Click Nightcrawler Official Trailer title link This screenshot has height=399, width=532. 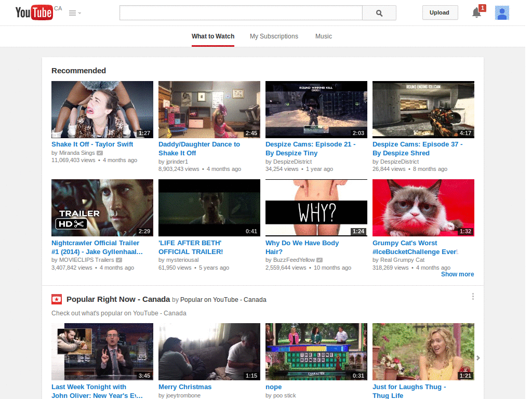[97, 247]
